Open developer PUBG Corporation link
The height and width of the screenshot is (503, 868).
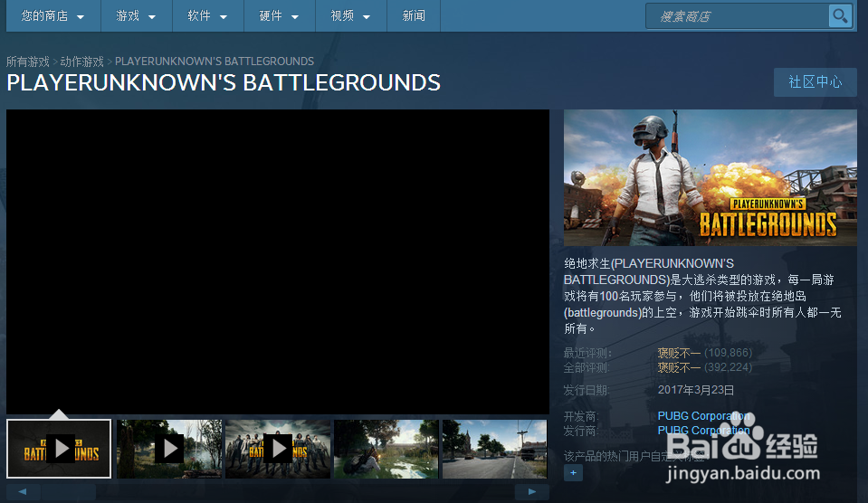click(703, 415)
